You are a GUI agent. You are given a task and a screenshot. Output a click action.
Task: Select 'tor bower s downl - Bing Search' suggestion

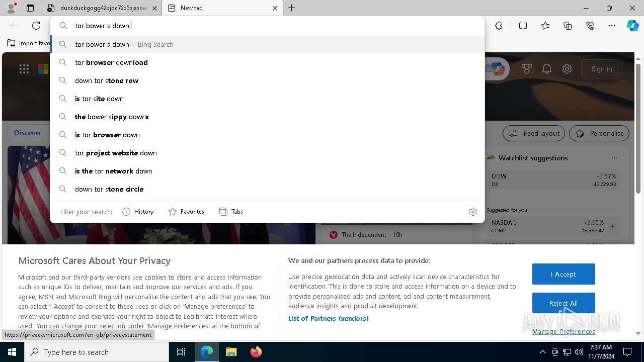coord(267,44)
